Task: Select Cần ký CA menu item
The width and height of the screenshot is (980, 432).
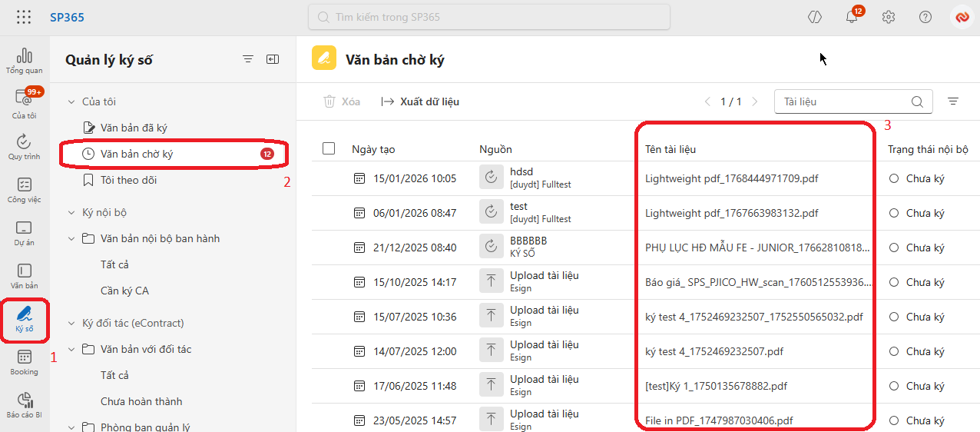Action: (x=124, y=291)
